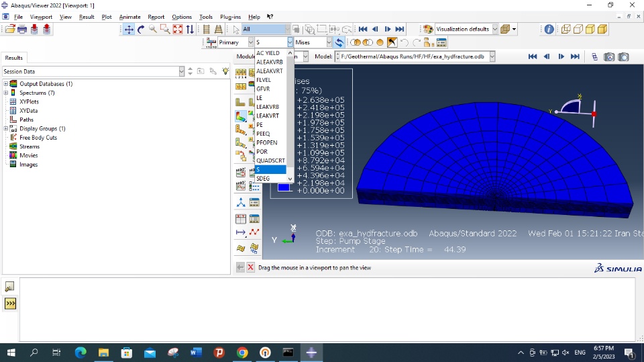Choose PEEQ from the variable list
The image size is (644, 362).
click(263, 134)
